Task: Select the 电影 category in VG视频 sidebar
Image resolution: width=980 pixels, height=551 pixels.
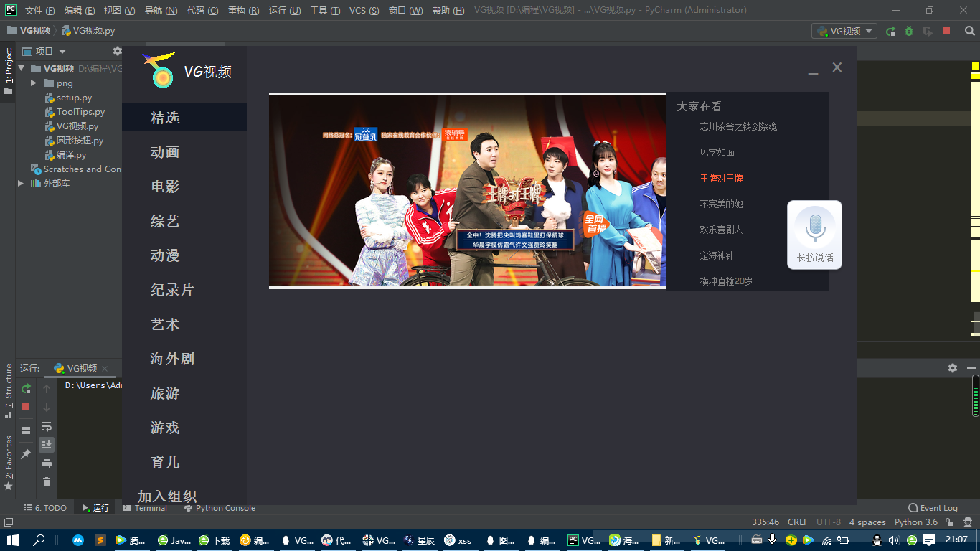Action: (165, 187)
